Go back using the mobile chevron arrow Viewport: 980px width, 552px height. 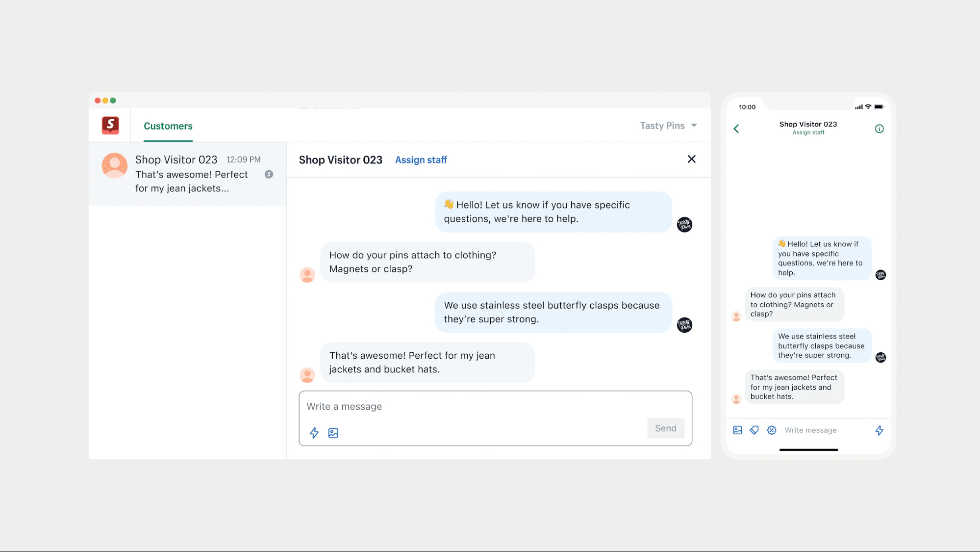736,129
